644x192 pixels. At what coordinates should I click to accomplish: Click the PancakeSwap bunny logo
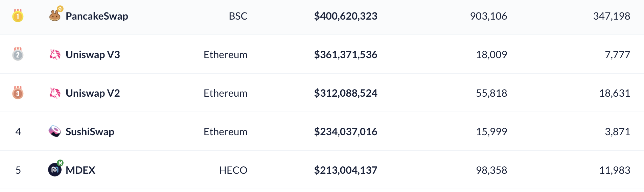[55, 16]
